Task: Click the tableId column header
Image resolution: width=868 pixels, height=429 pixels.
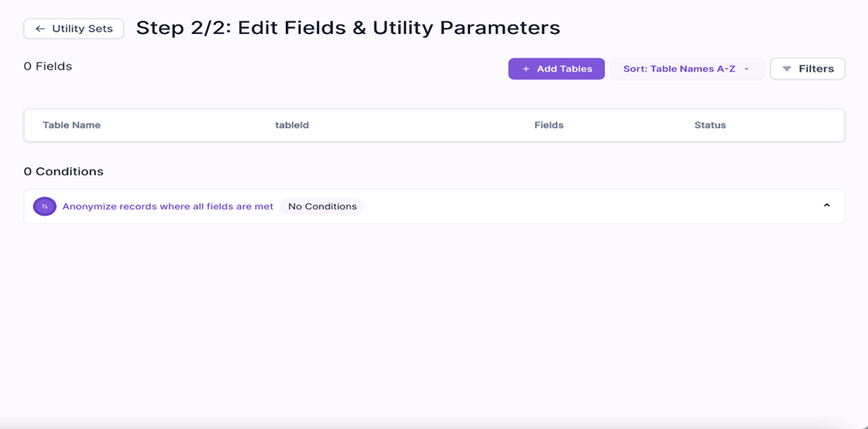Action: [292, 125]
